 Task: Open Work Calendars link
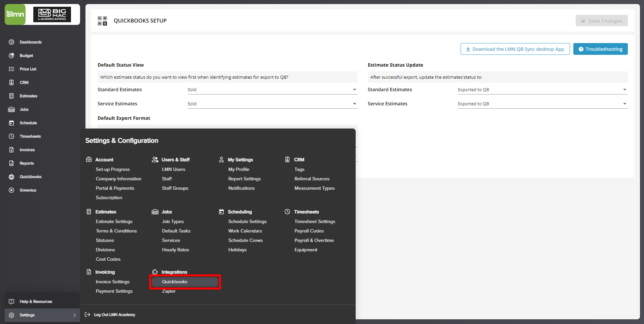click(245, 231)
